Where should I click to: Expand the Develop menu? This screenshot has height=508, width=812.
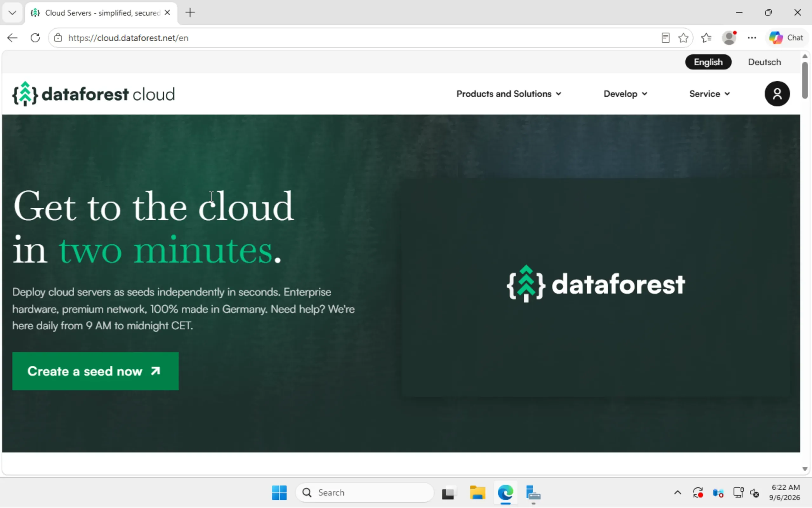pos(625,94)
